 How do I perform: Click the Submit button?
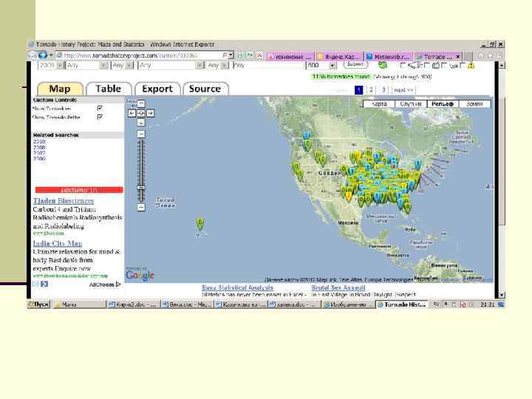[355, 64]
